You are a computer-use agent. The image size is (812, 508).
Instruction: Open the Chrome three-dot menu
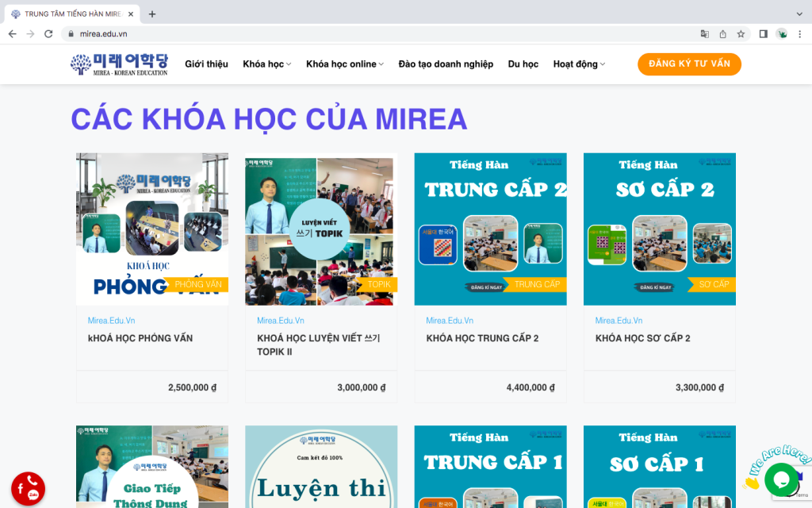[799, 34]
